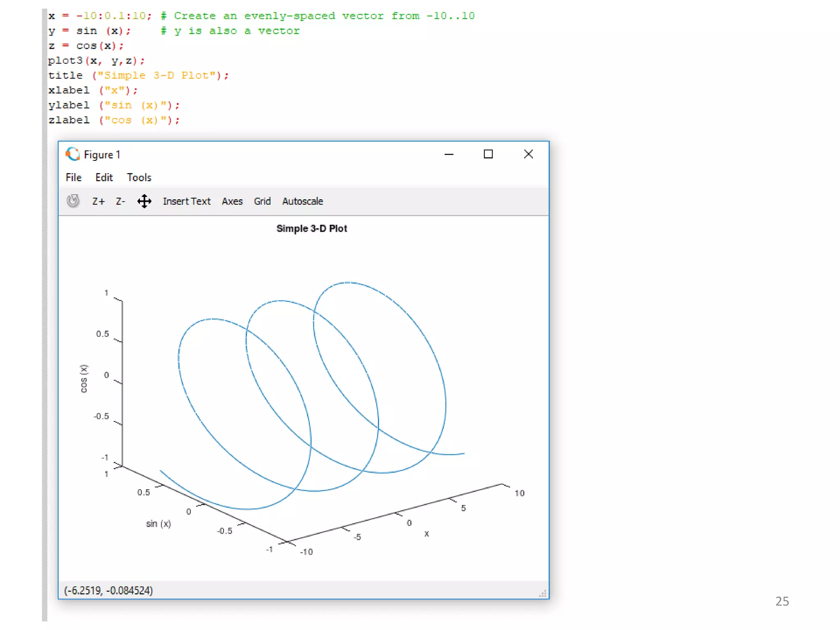Select the pan arrows tool
840x630 pixels.
click(144, 201)
